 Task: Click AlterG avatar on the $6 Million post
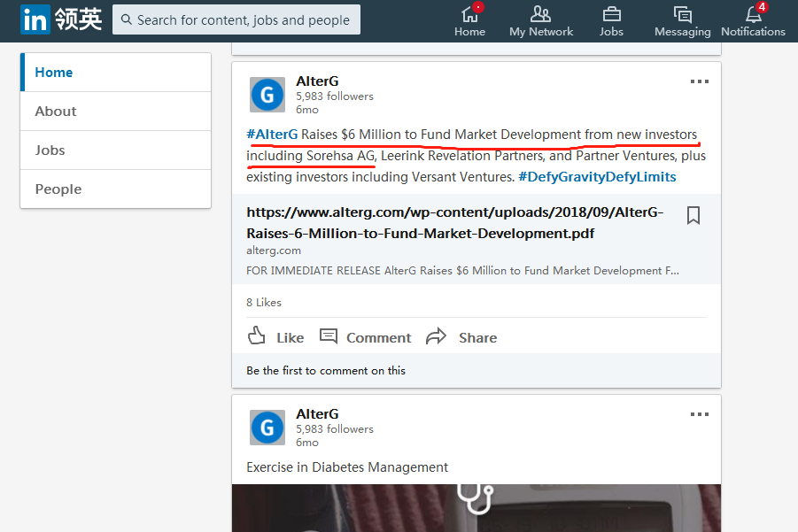[267, 95]
